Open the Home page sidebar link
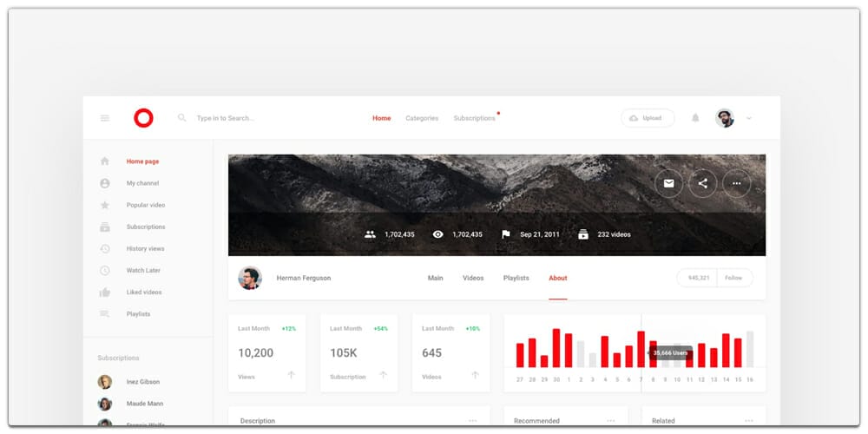 (143, 161)
